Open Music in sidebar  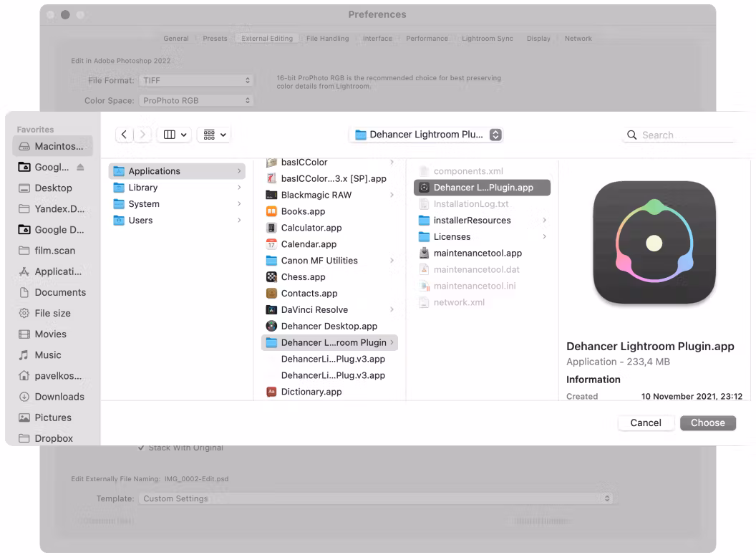pos(52,355)
